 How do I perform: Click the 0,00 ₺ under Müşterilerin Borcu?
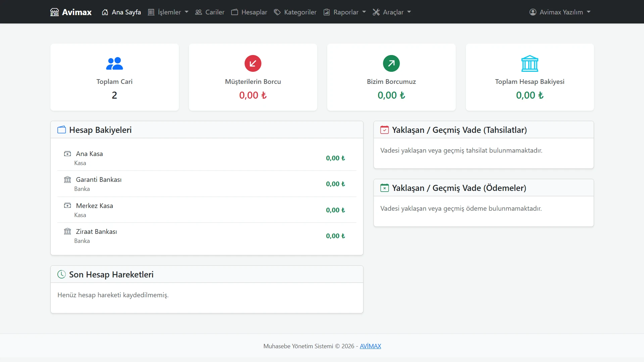pos(253,95)
